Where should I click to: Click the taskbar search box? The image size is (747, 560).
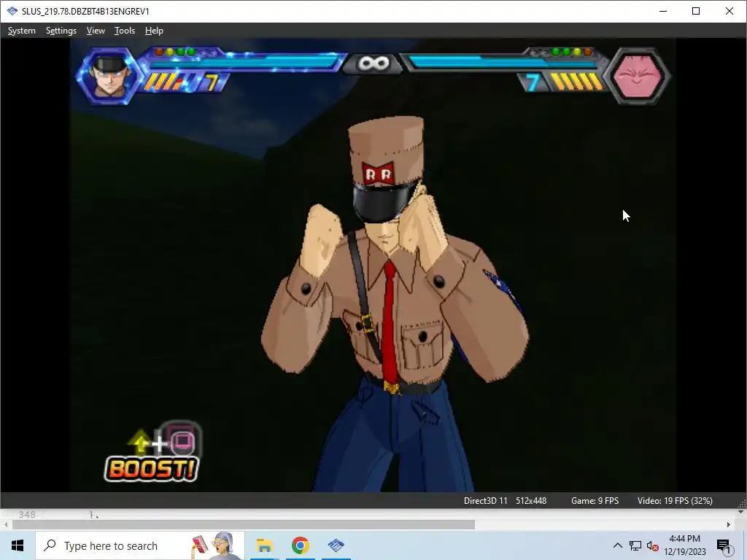pyautogui.click(x=140, y=545)
